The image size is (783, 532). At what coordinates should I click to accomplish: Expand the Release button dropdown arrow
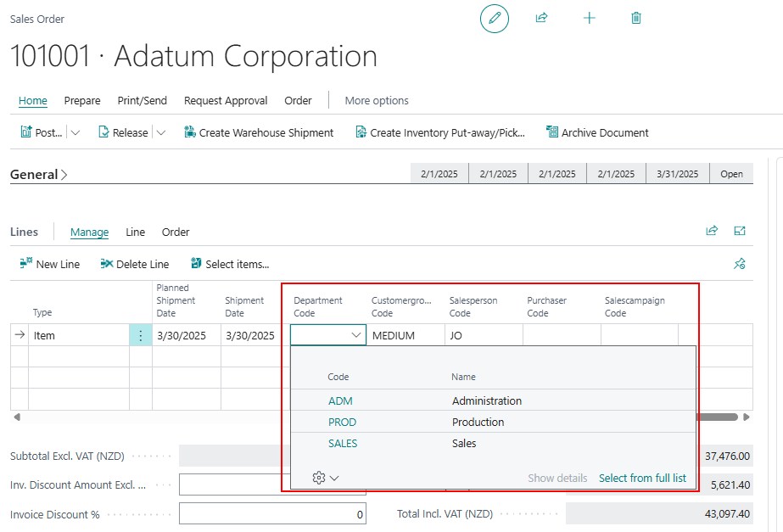(x=161, y=132)
